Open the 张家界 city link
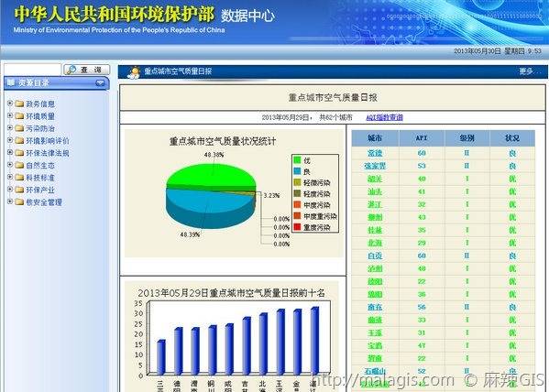 point(375,166)
